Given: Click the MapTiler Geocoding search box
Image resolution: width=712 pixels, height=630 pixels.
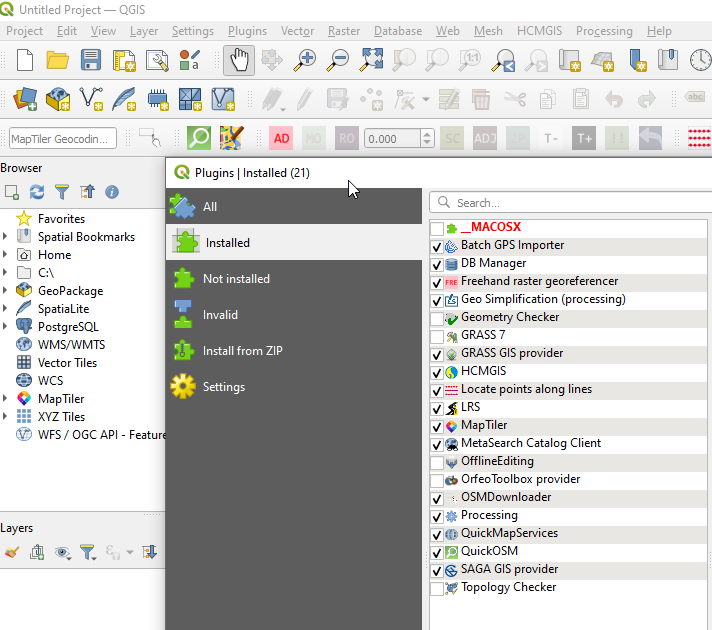Looking at the screenshot, I should 63,139.
